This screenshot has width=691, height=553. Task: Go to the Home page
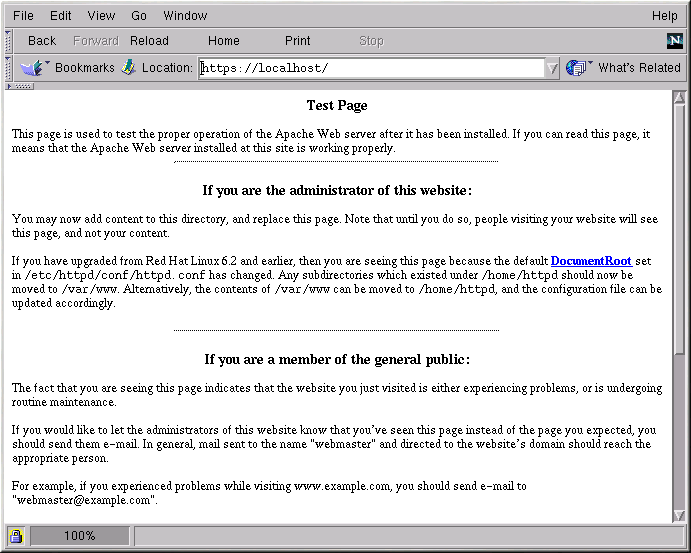coord(223,41)
